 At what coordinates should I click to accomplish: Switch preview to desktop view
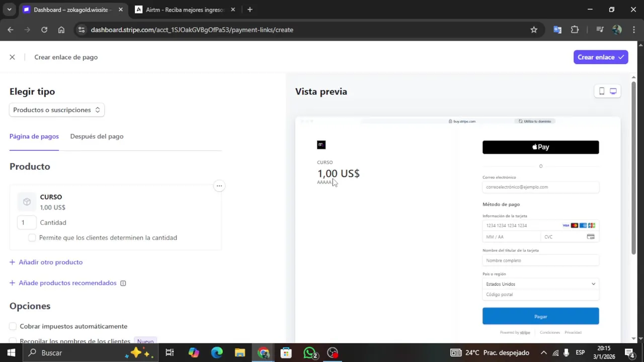coord(613,91)
